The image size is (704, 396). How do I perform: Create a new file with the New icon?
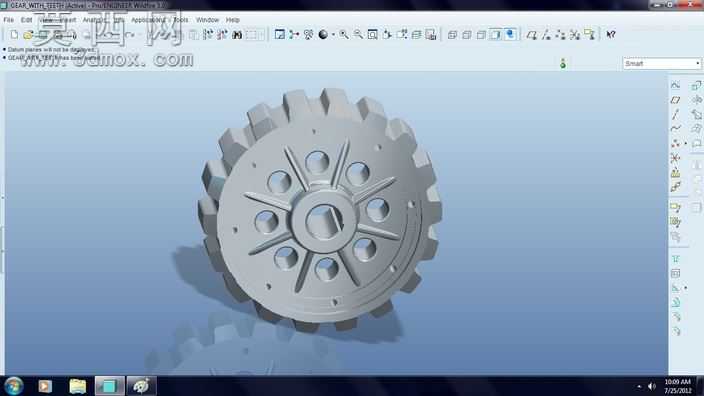click(x=14, y=35)
